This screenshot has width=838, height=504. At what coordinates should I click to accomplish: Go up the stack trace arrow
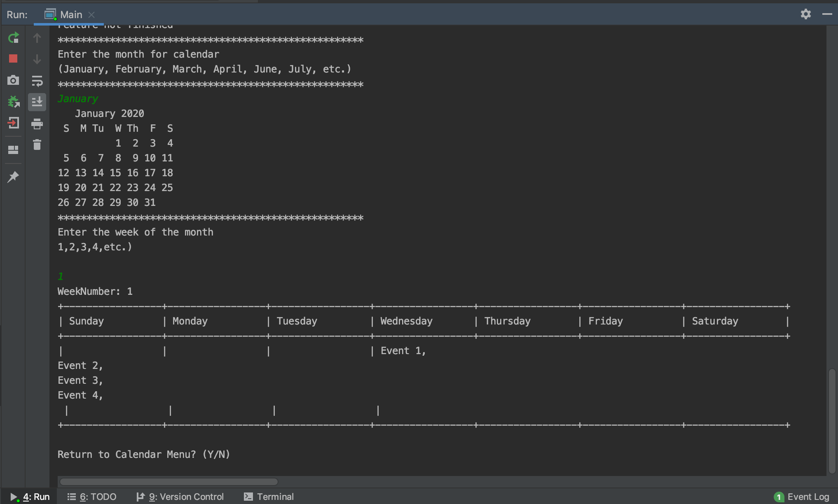[x=37, y=38]
